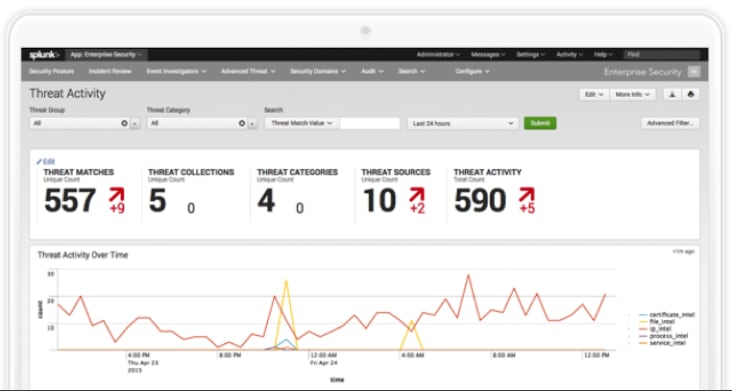732x391 pixels.
Task: Click the search value text field
Action: coord(370,123)
